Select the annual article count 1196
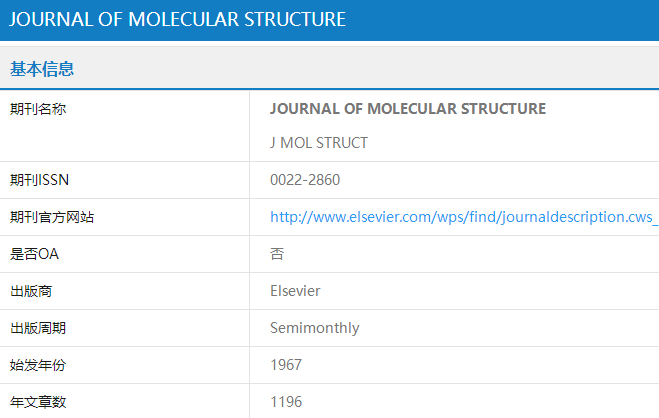This screenshot has width=659, height=418. 286,402
